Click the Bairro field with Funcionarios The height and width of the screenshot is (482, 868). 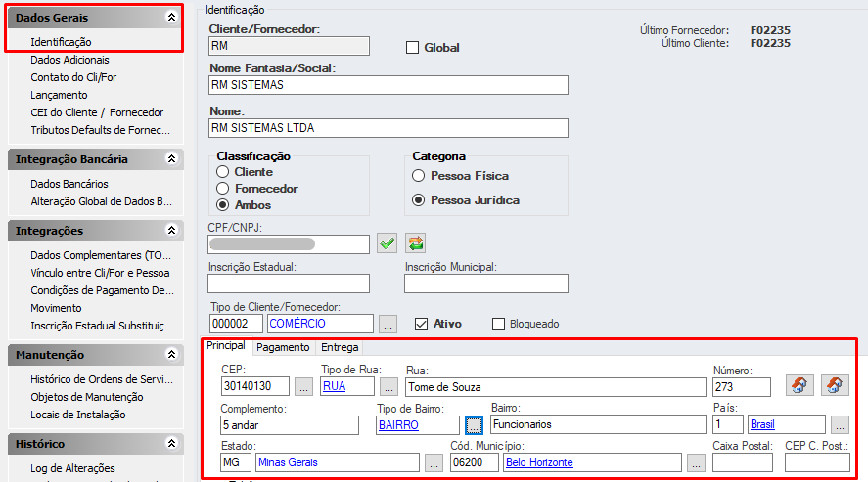[x=599, y=424]
